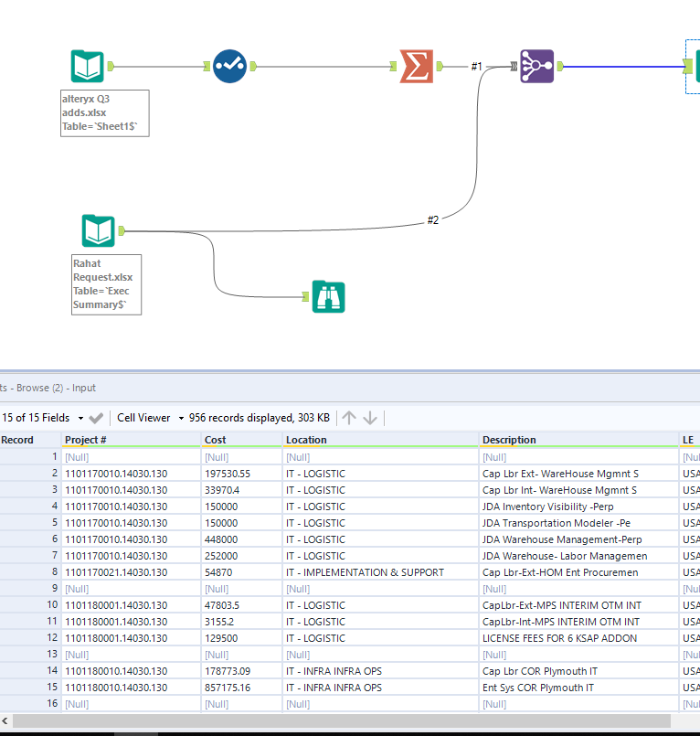This screenshot has height=736, width=700.
Task: Select the Rahat Request.xlsx Input Data tool
Action: coord(98,231)
